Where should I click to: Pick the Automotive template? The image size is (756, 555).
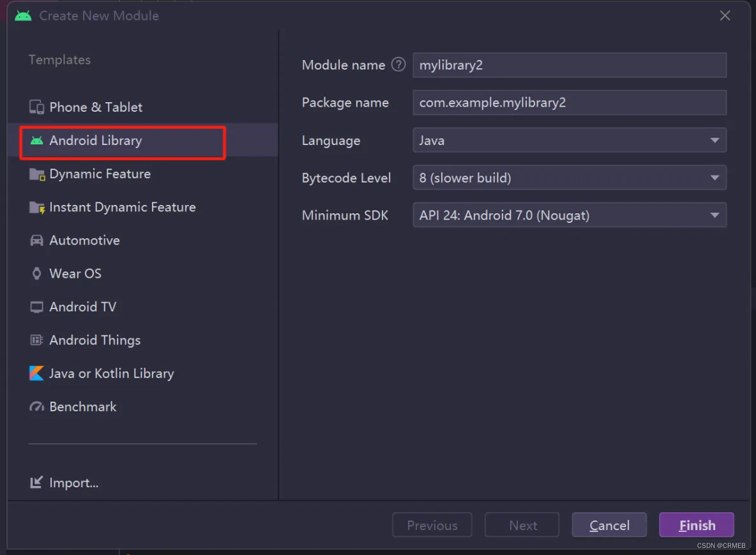tap(143, 240)
